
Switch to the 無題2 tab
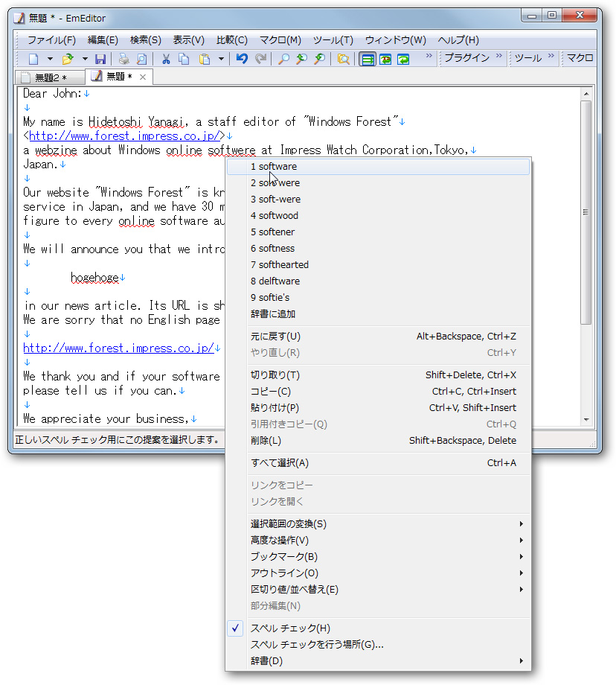[50, 77]
